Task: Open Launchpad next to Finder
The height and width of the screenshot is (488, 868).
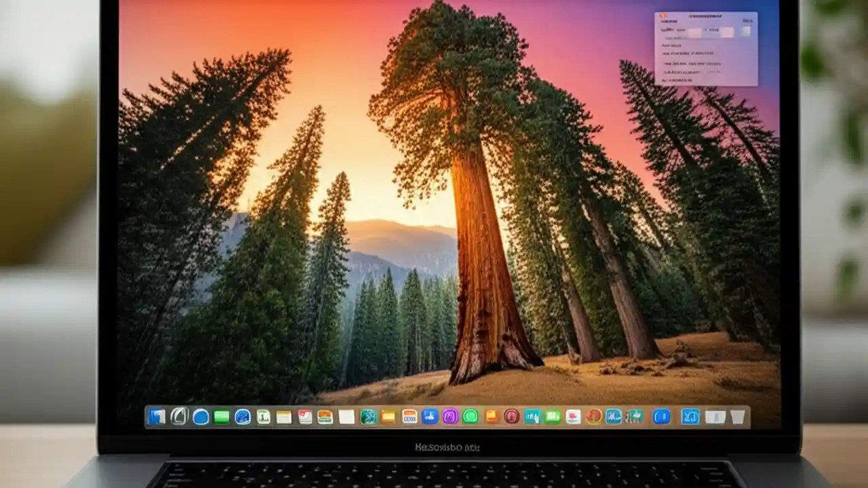Action: coord(180,418)
